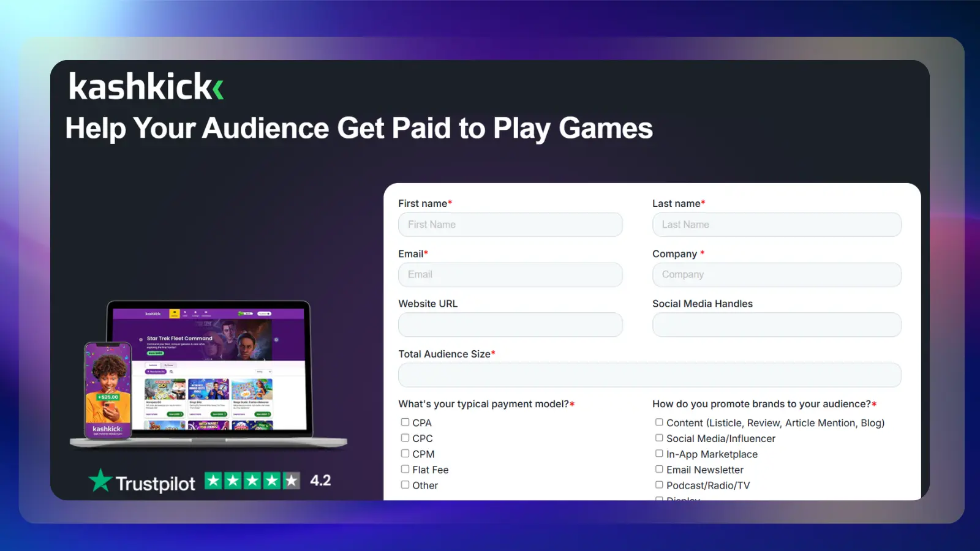Click the Star Trek Fleet Command banner
The width and height of the screenshot is (980, 551).
tap(208, 339)
